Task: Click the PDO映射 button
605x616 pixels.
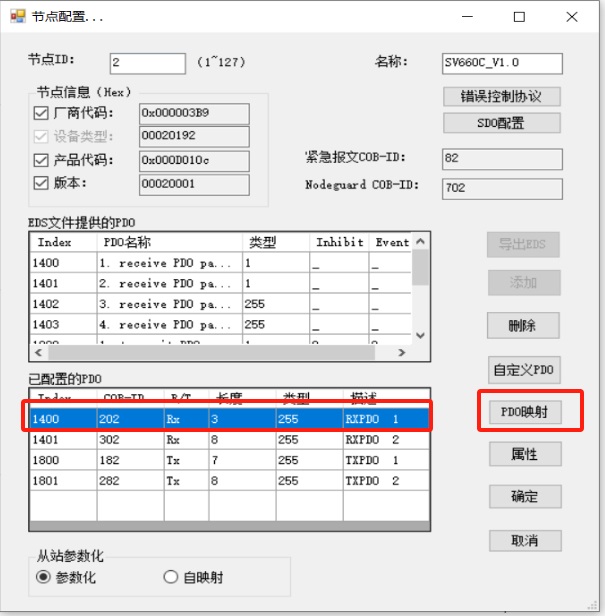Action: (524, 412)
